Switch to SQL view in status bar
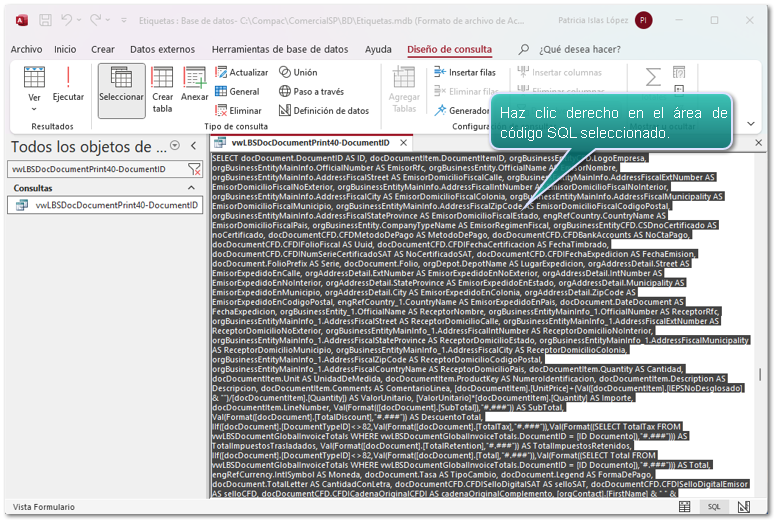Viewport: 777px width, 523px height. [714, 507]
